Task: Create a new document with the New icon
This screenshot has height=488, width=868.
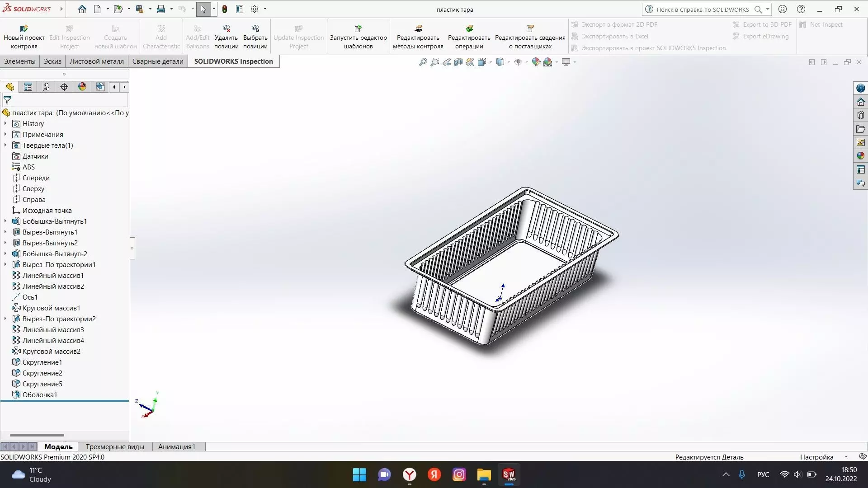Action: 97,9
